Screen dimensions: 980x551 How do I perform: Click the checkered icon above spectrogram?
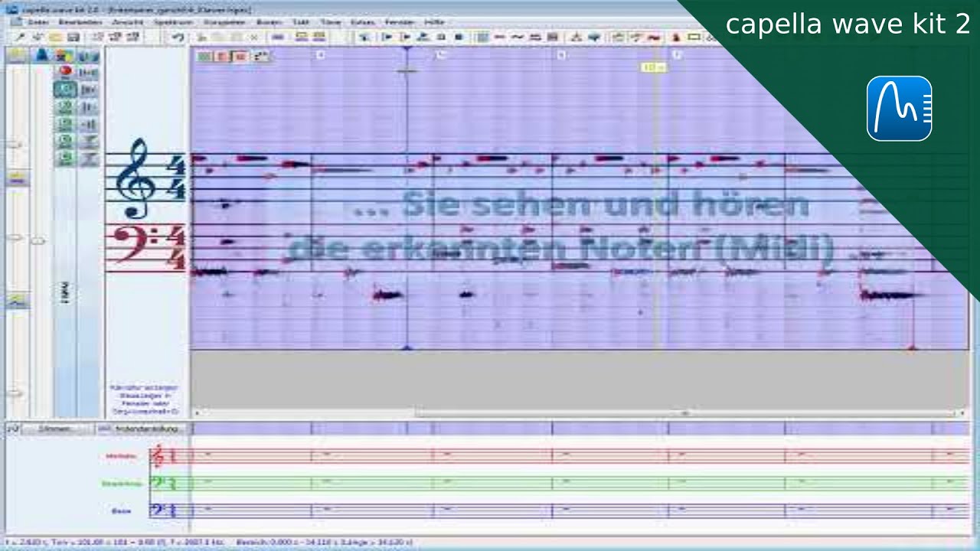(x=261, y=56)
